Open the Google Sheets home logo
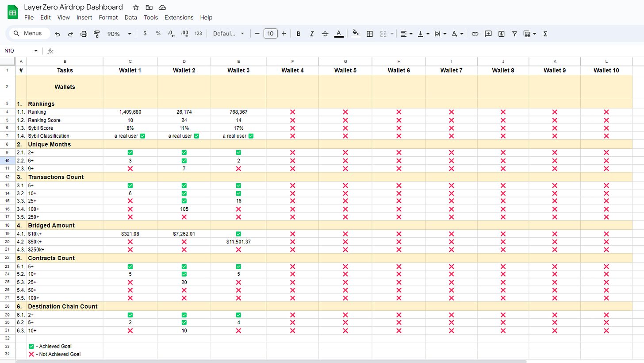Viewport: 644px width, 363px height. coord(13,12)
